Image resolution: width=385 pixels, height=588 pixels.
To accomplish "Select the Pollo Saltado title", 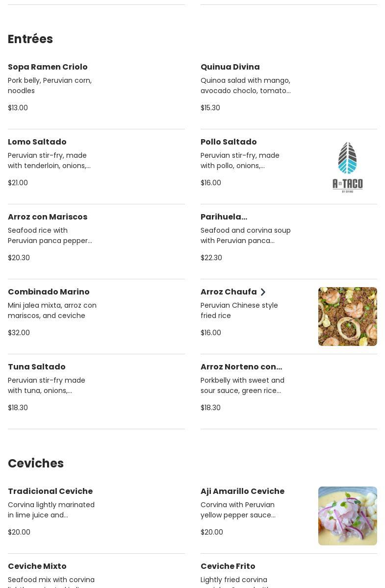I will [x=229, y=142].
